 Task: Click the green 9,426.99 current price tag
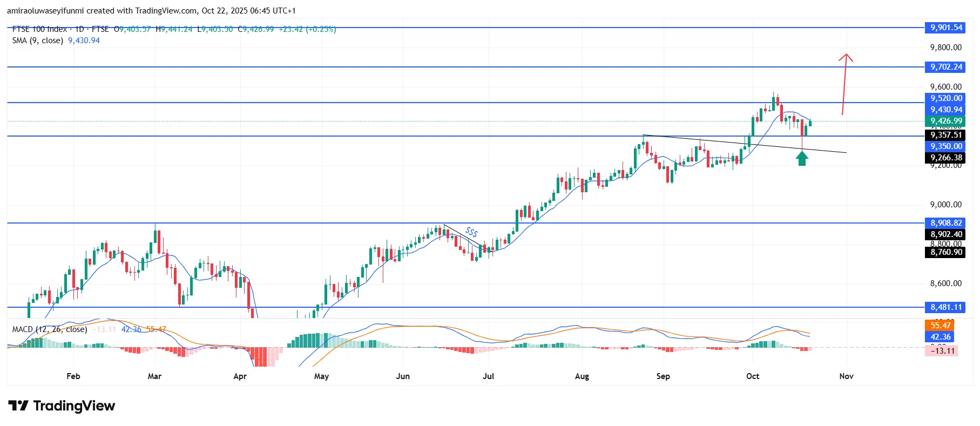pos(945,121)
